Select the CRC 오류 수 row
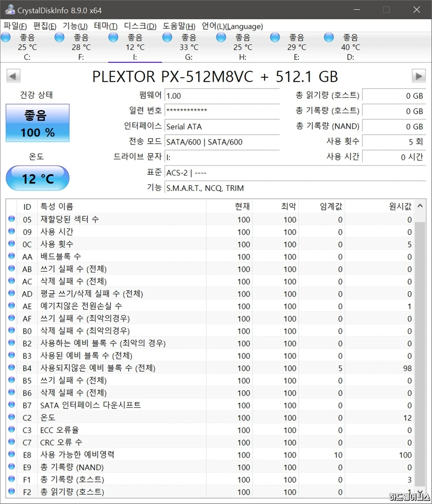This screenshot has height=504, width=432. pyautogui.click(x=211, y=442)
